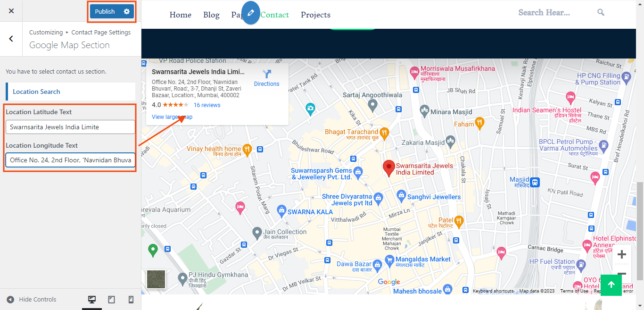
Task: Click the Location Latitude Text field
Action: click(x=70, y=127)
